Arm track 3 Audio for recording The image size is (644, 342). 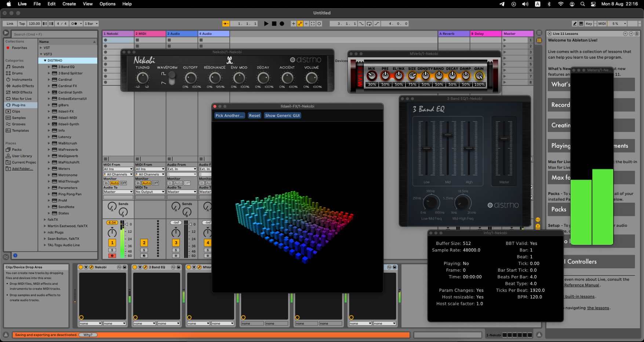click(176, 256)
